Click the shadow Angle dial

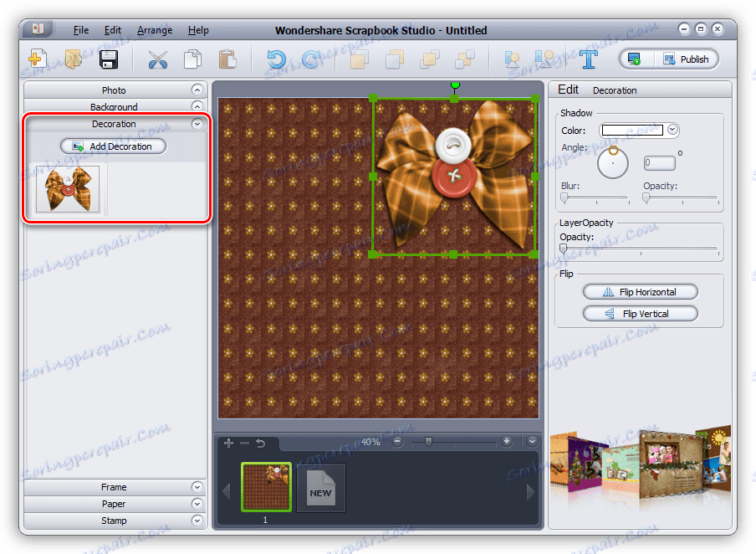pyautogui.click(x=613, y=163)
